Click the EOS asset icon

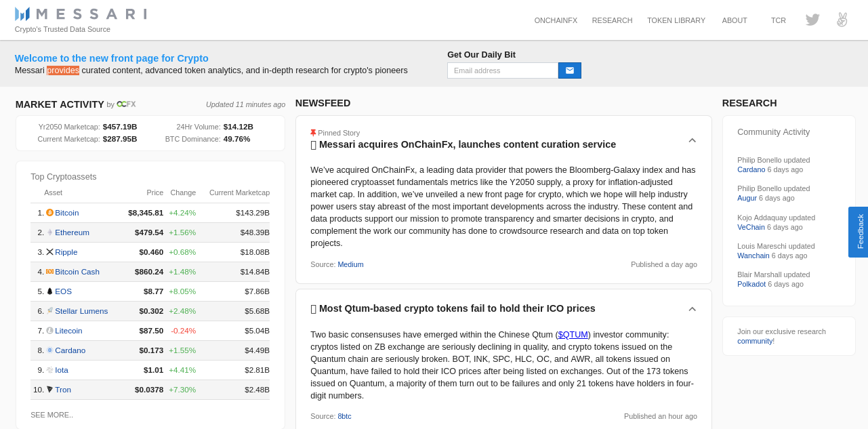point(49,291)
